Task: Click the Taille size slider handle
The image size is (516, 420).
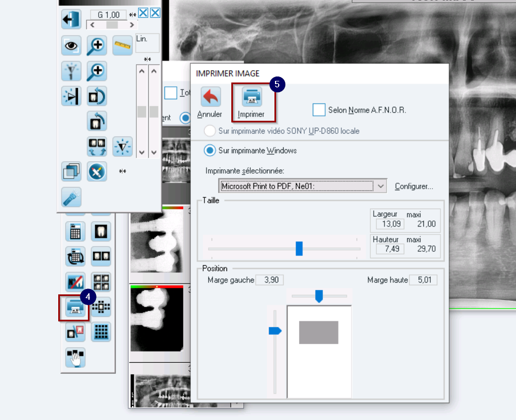Action: pyautogui.click(x=299, y=249)
